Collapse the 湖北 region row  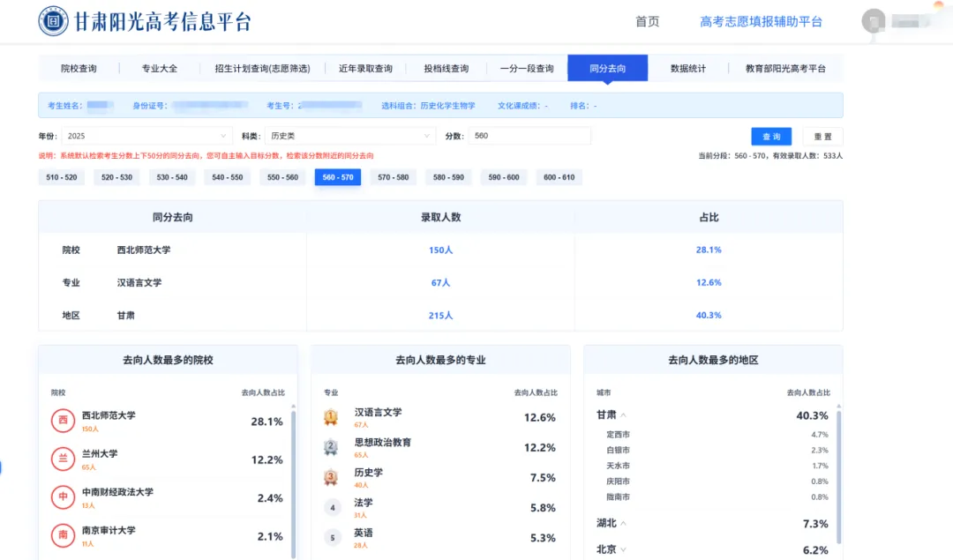click(624, 524)
